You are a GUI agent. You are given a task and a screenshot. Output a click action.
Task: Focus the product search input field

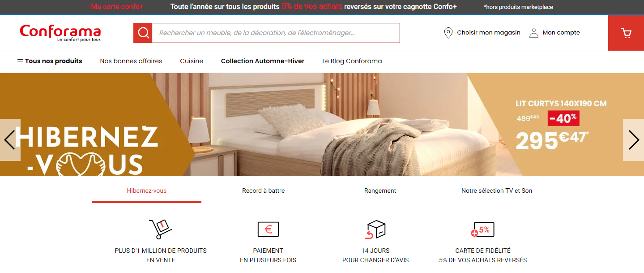coord(276,33)
